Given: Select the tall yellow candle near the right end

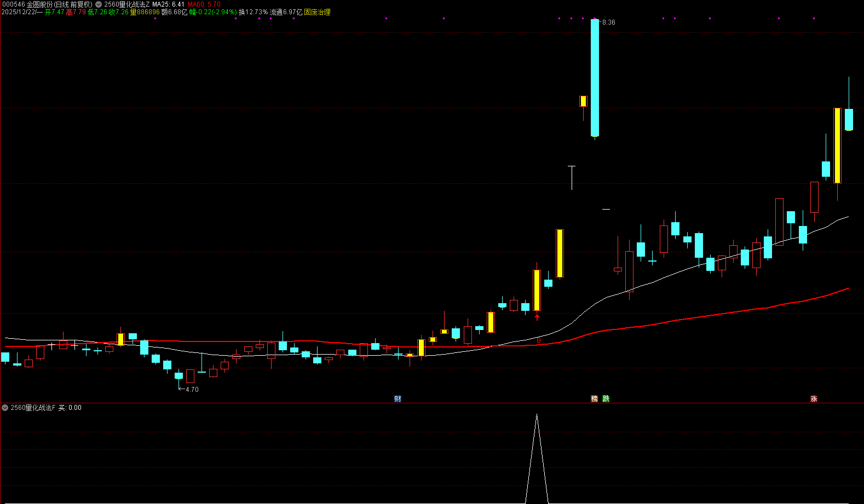Looking at the screenshot, I should (x=837, y=146).
